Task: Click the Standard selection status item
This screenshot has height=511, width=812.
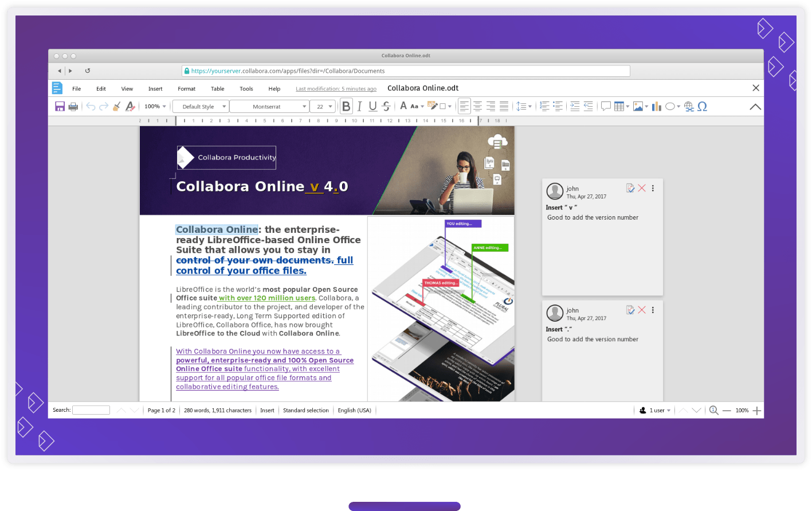Action: [x=306, y=410]
